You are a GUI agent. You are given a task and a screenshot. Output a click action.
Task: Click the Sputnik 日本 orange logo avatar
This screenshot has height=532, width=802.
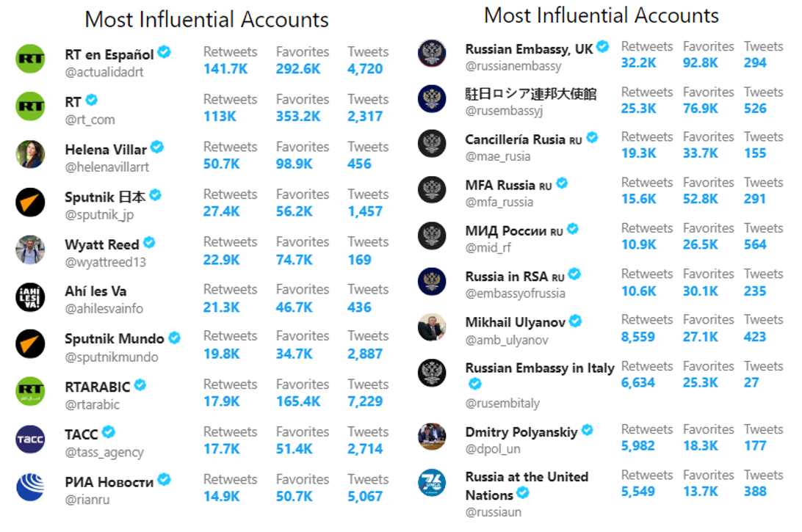pyautogui.click(x=30, y=203)
